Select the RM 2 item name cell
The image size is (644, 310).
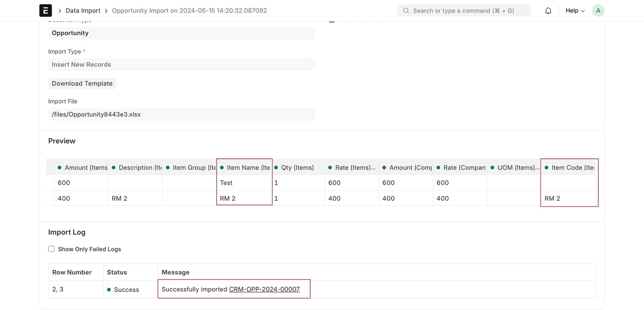[244, 198]
